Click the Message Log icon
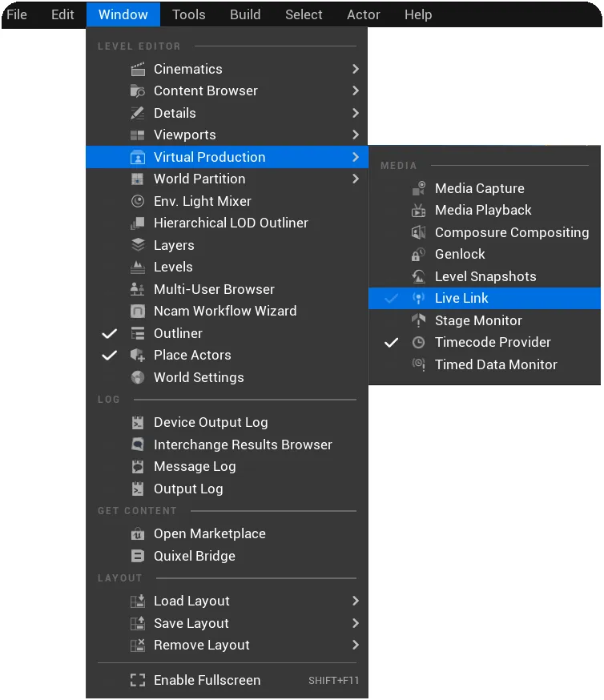This screenshot has width=604, height=700. [138, 466]
